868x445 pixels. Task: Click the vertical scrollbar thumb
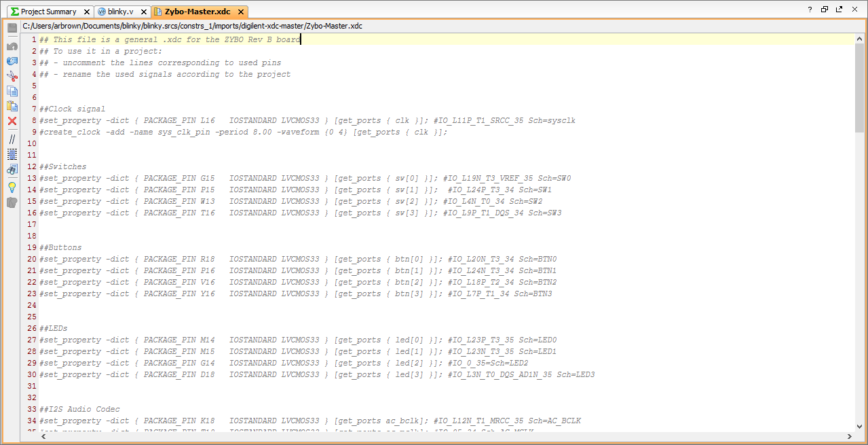(x=859, y=88)
